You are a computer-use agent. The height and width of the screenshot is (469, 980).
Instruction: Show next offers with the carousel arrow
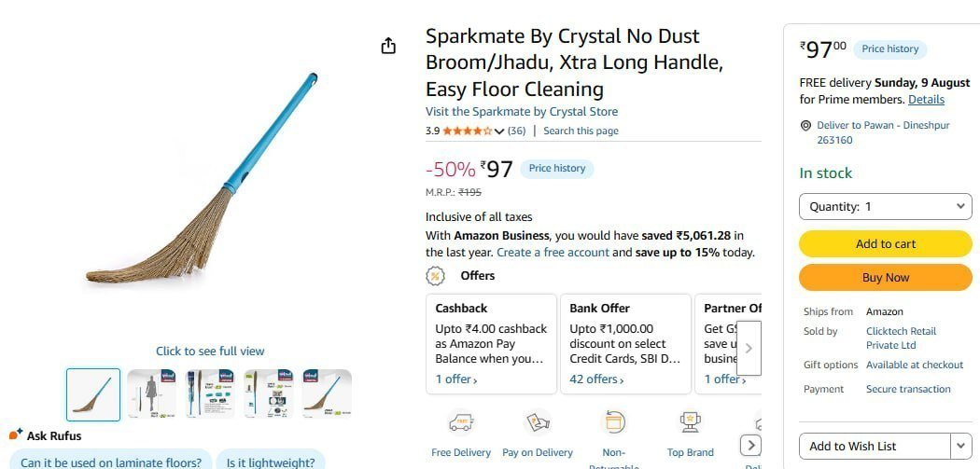749,348
